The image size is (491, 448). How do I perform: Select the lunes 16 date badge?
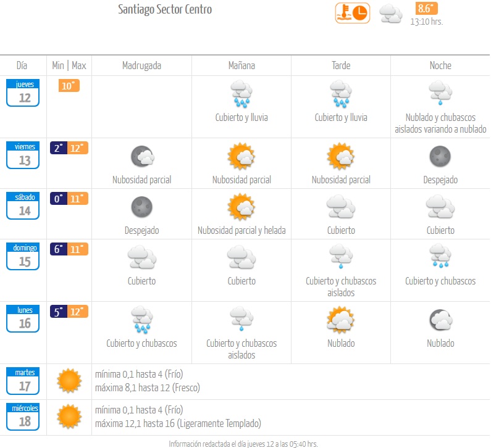coord(23,319)
